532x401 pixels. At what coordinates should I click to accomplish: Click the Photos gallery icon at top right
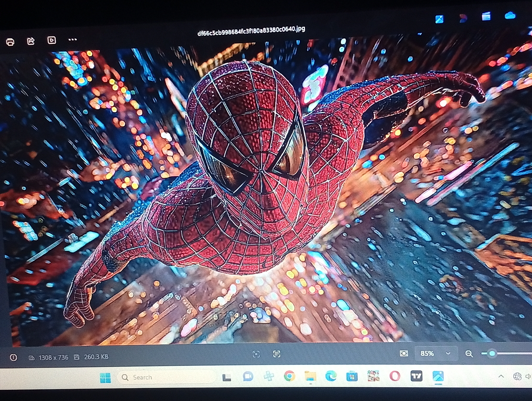[x=439, y=19]
